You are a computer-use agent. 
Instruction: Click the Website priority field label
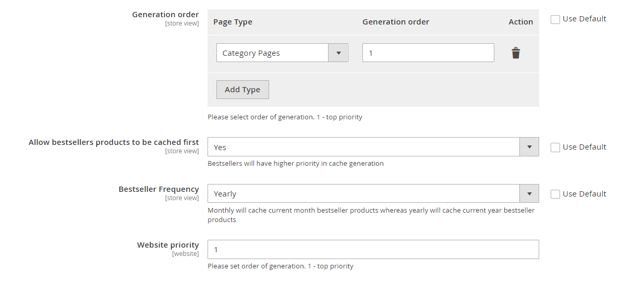tap(168, 245)
